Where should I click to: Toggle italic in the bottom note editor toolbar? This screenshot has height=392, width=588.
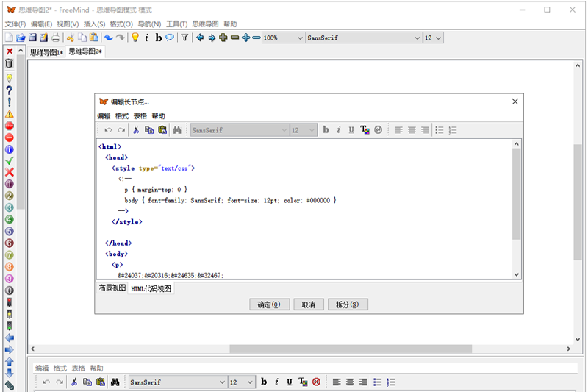pyautogui.click(x=277, y=382)
